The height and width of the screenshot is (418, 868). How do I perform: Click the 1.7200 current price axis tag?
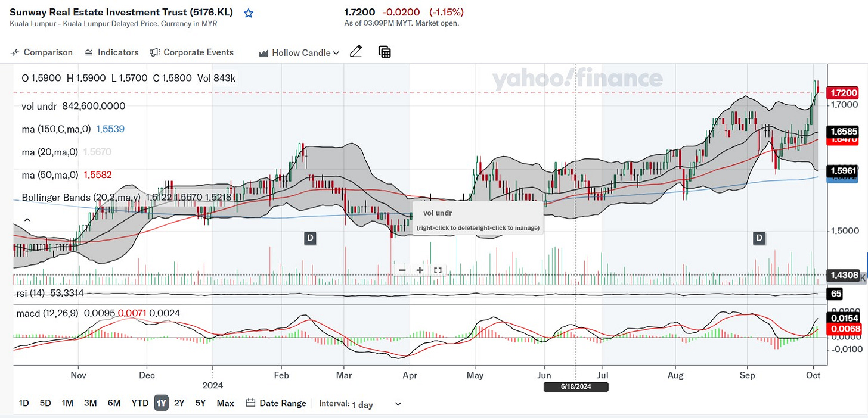click(x=844, y=92)
